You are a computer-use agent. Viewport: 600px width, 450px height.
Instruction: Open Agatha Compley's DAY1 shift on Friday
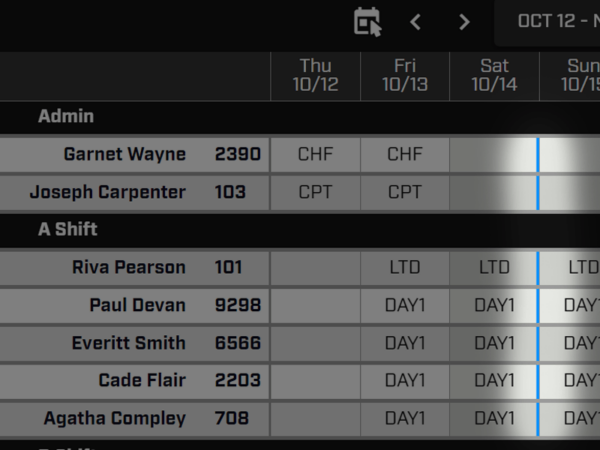[x=405, y=418]
